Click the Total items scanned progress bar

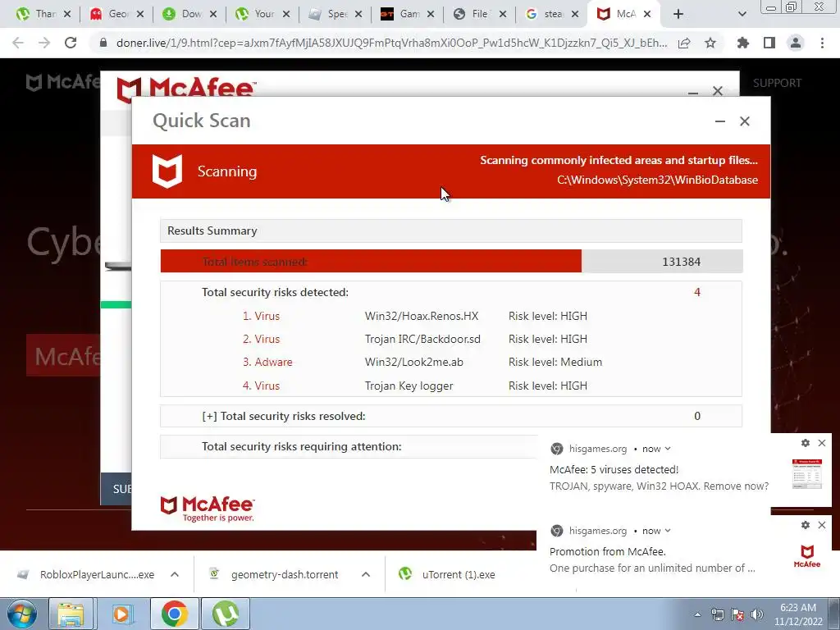tap(451, 262)
